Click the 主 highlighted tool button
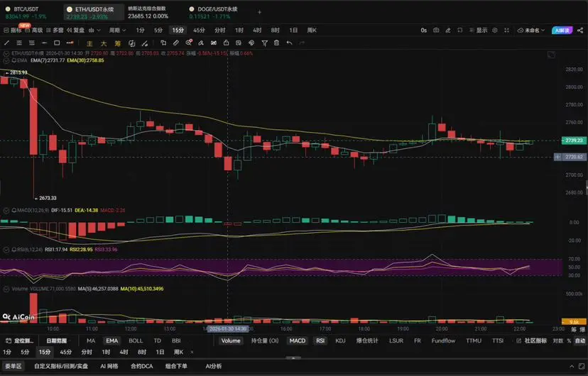The height and width of the screenshot is (376, 588). click(x=89, y=43)
